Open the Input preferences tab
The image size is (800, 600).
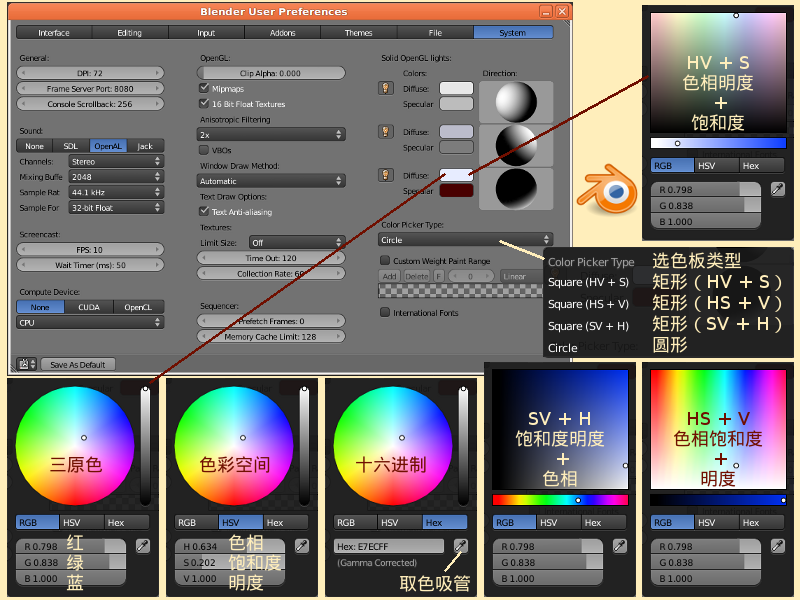[x=206, y=33]
